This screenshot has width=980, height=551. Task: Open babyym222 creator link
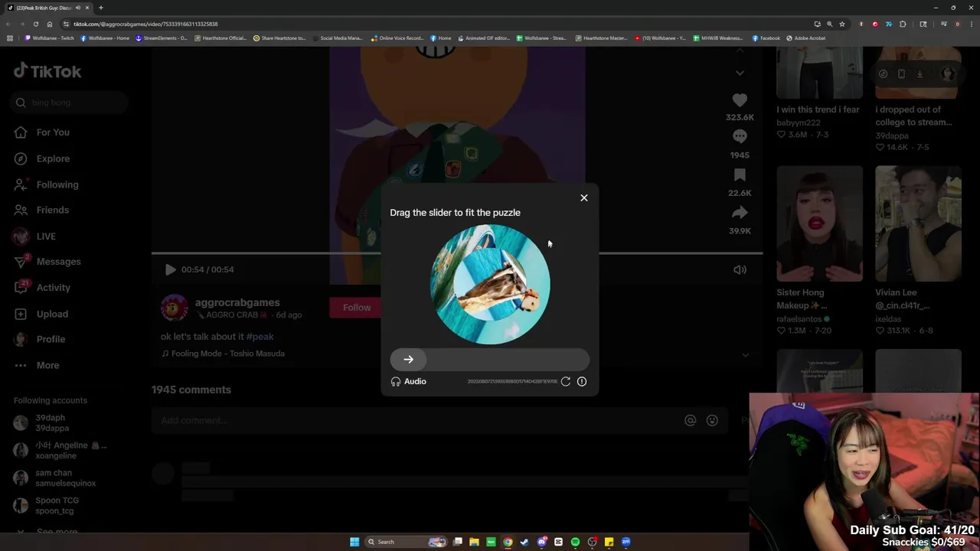point(799,122)
